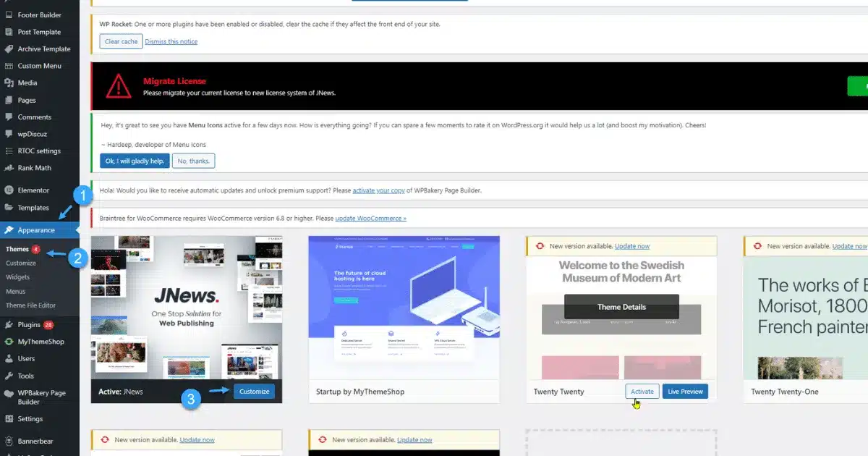Screen dimensions: 868x456
Task: Open Bannerbear via its sidebar icon
Action: (9, 441)
